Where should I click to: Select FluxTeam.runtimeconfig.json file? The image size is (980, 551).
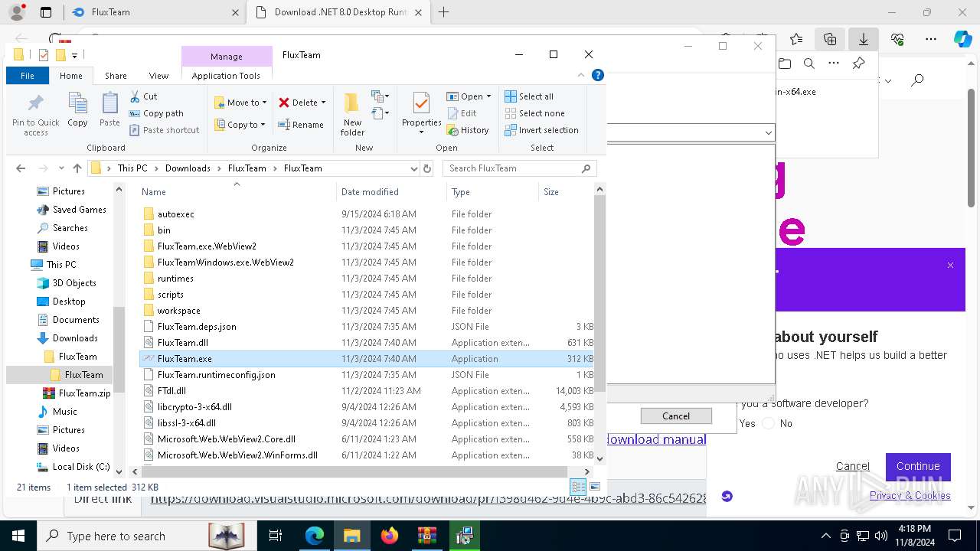pos(216,375)
